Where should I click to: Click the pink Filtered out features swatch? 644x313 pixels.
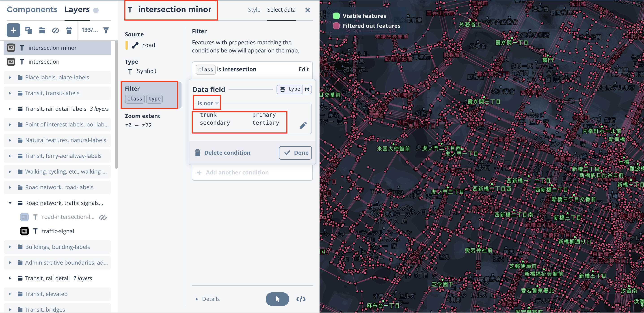tap(336, 26)
